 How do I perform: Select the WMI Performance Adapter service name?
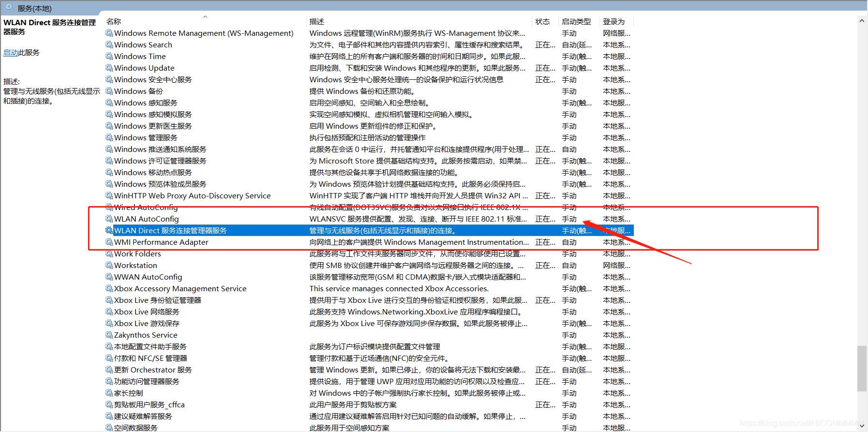tap(161, 242)
